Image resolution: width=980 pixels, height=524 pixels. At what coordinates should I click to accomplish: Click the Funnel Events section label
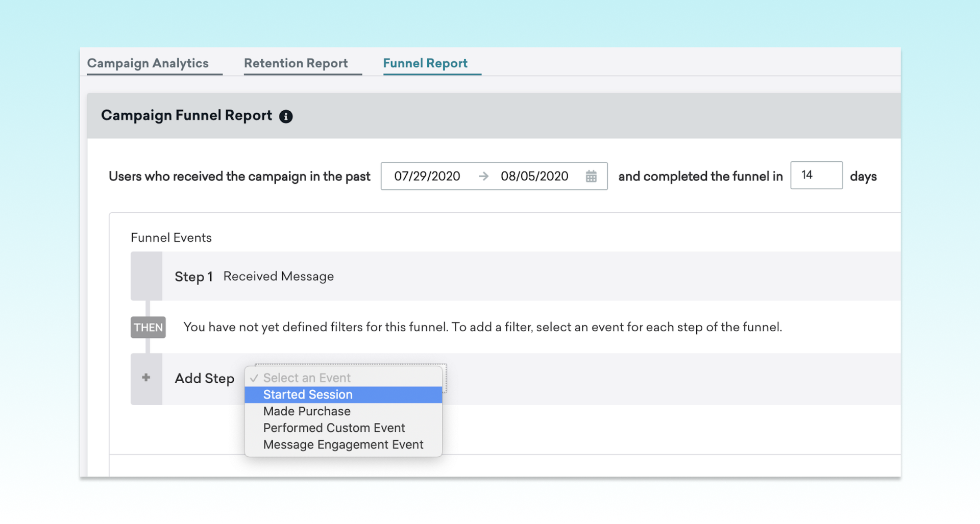point(171,238)
